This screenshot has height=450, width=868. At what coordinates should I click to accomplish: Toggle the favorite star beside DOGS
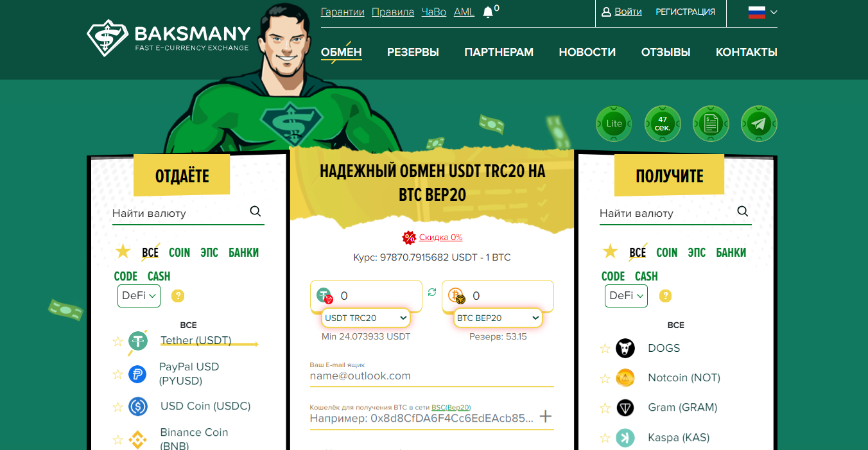[605, 349]
